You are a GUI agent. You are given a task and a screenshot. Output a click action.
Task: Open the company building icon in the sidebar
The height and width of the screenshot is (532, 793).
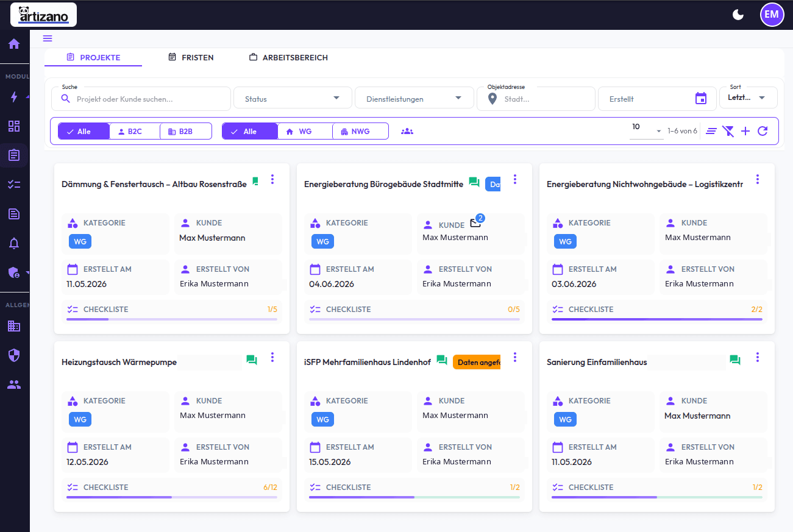(x=14, y=326)
